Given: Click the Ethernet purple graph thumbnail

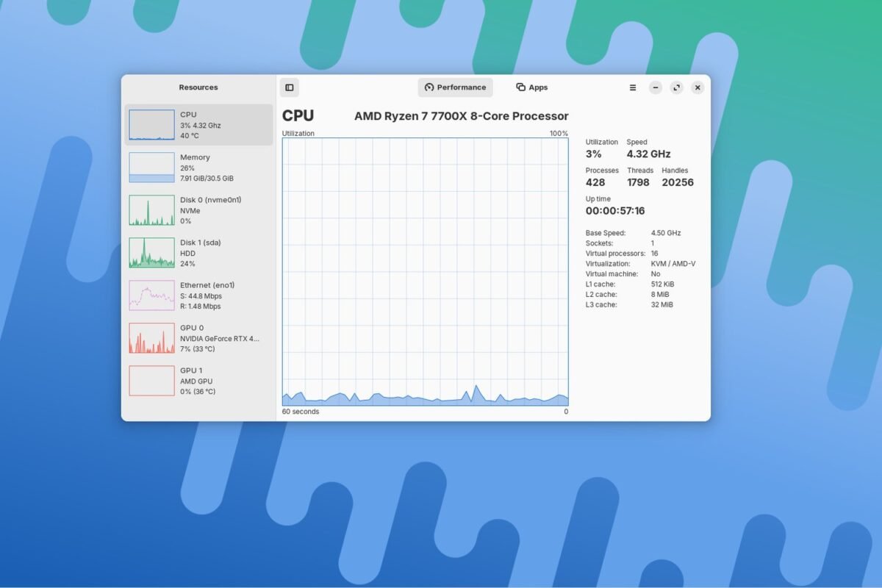Looking at the screenshot, I should (152, 295).
